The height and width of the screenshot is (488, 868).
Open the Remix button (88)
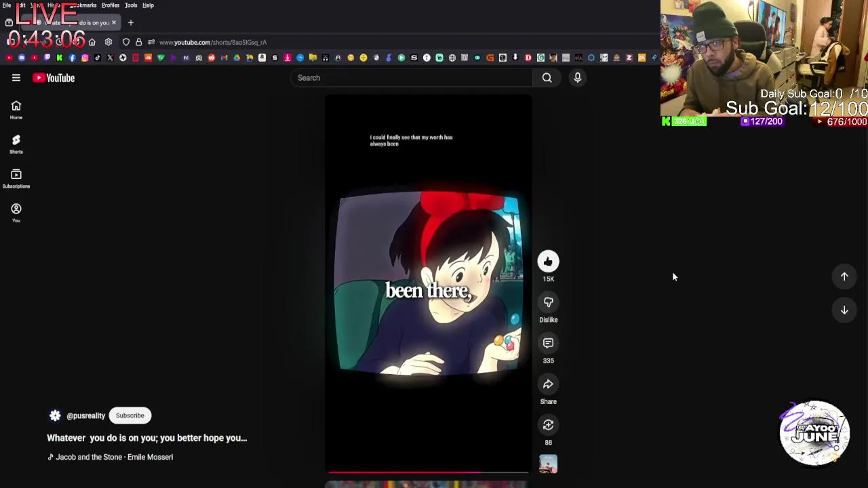click(548, 425)
